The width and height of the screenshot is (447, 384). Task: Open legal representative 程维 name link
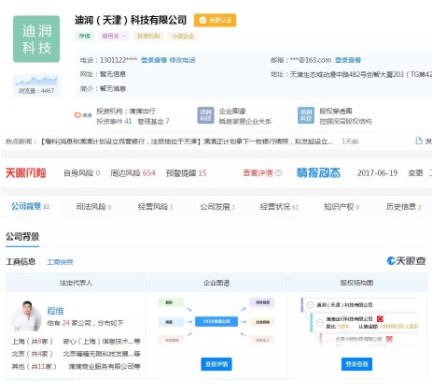55,311
